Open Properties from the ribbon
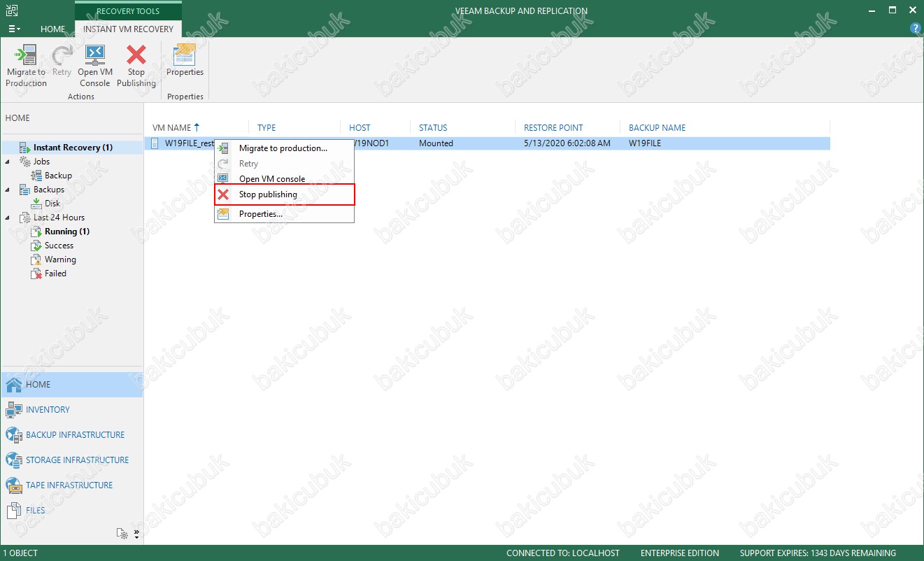Image resolution: width=924 pixels, height=561 pixels. click(x=185, y=61)
